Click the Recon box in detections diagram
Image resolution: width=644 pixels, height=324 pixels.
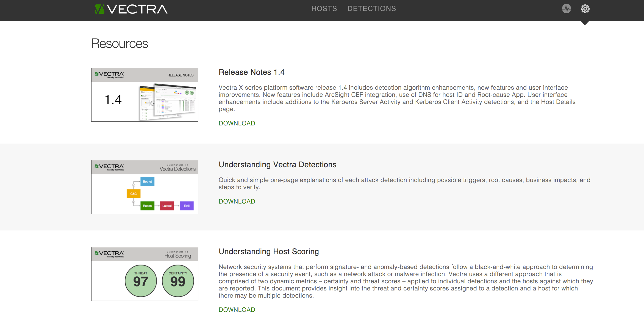click(x=147, y=206)
